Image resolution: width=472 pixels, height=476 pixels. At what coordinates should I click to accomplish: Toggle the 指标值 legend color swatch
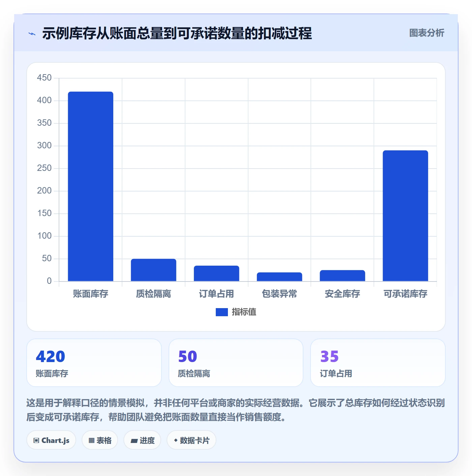click(222, 312)
